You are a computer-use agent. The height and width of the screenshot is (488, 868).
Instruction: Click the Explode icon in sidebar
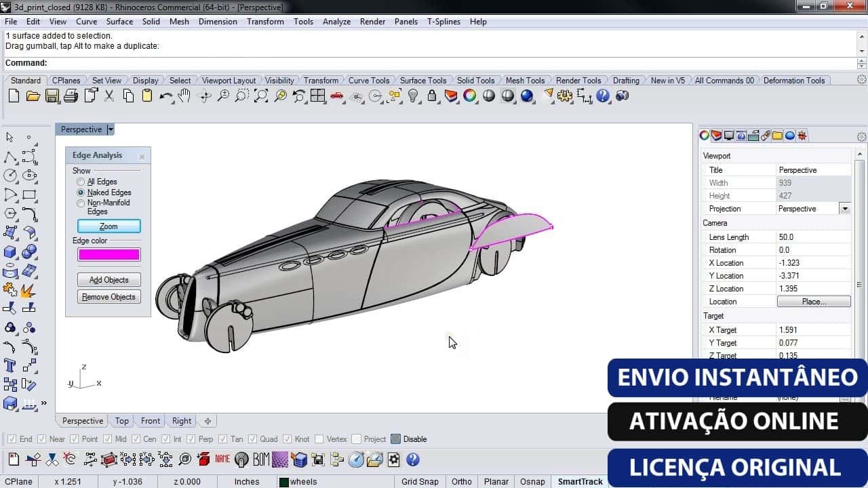click(29, 290)
